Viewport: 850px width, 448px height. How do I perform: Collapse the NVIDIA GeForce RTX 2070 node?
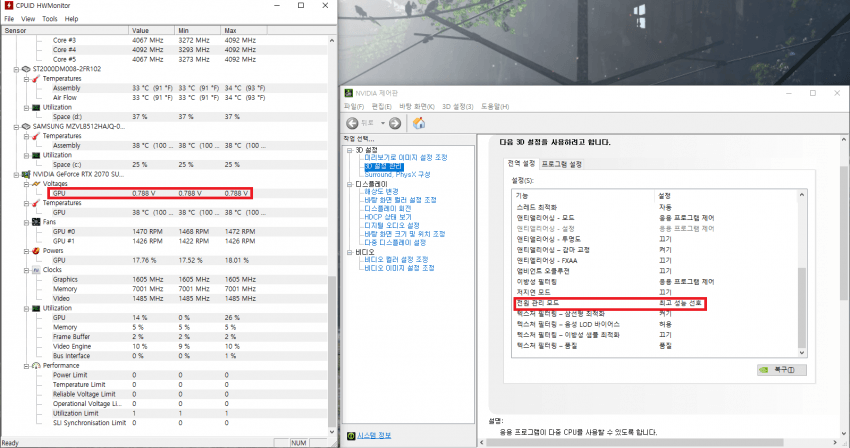click(16, 175)
